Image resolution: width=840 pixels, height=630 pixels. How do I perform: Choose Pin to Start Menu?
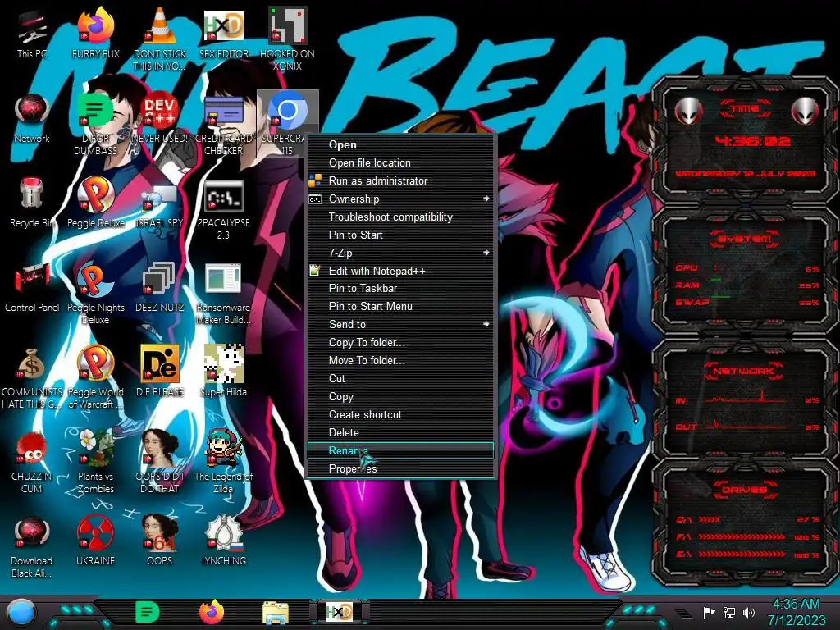point(400,307)
